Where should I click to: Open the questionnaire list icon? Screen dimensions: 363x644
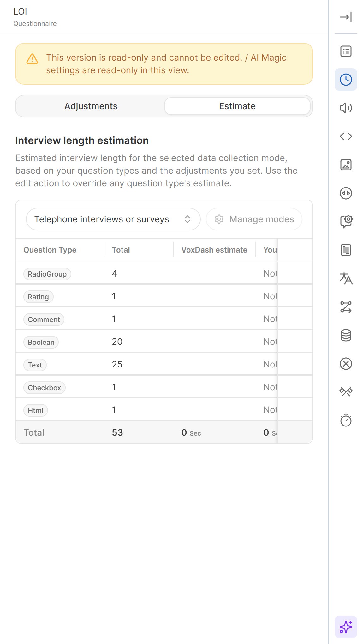coord(346,51)
